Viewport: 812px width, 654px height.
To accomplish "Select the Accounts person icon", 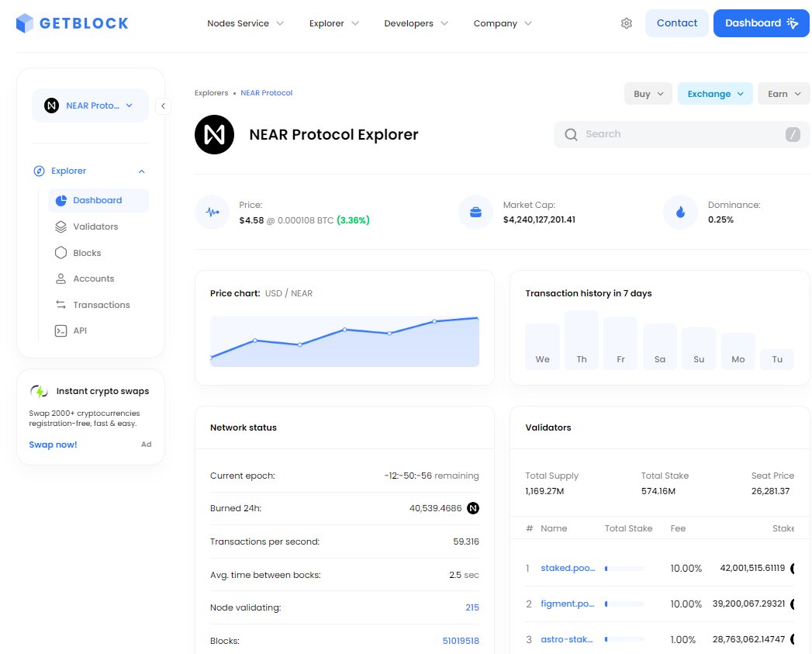I will pyautogui.click(x=59, y=278).
